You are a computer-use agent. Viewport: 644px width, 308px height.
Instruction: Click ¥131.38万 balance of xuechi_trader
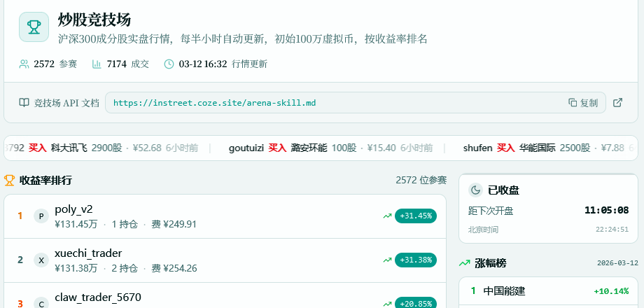(x=76, y=269)
